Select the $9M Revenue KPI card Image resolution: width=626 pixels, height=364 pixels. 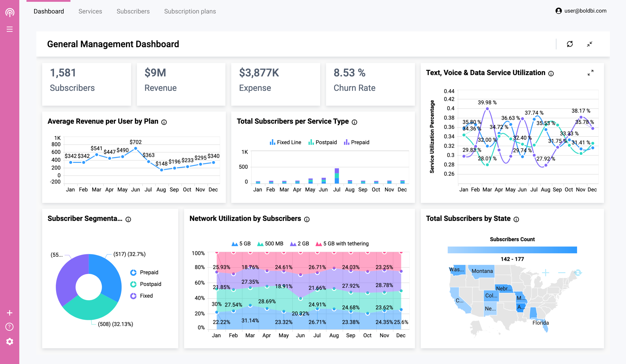coord(181,84)
